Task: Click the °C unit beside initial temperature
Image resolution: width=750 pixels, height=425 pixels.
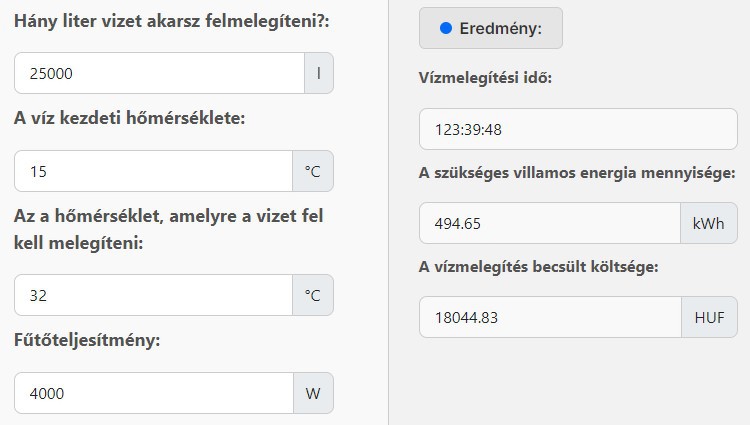Action: [313, 171]
